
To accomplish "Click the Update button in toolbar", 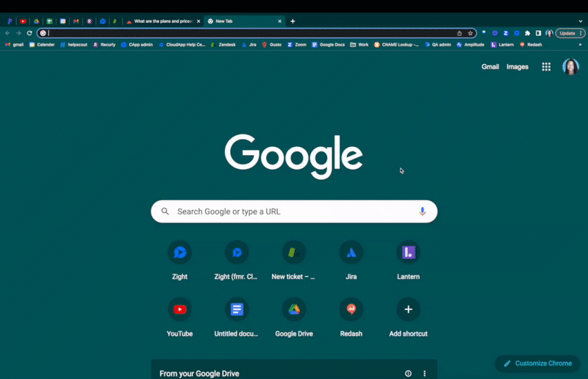I will pos(567,33).
